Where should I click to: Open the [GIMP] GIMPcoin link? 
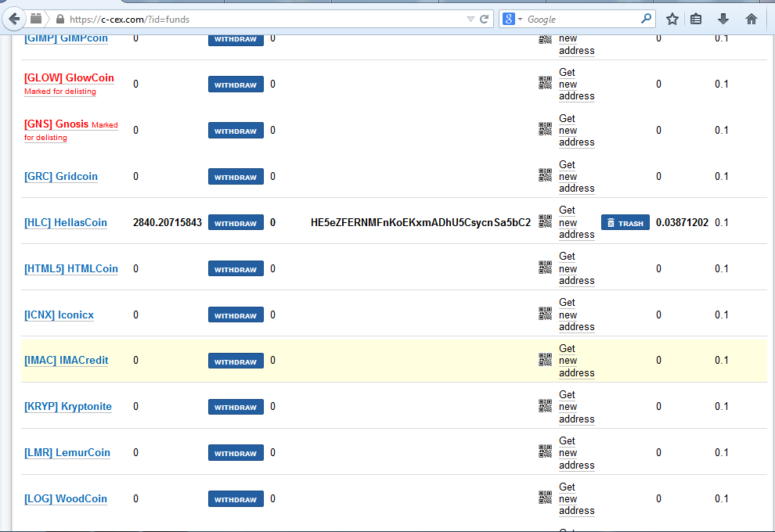click(x=67, y=38)
